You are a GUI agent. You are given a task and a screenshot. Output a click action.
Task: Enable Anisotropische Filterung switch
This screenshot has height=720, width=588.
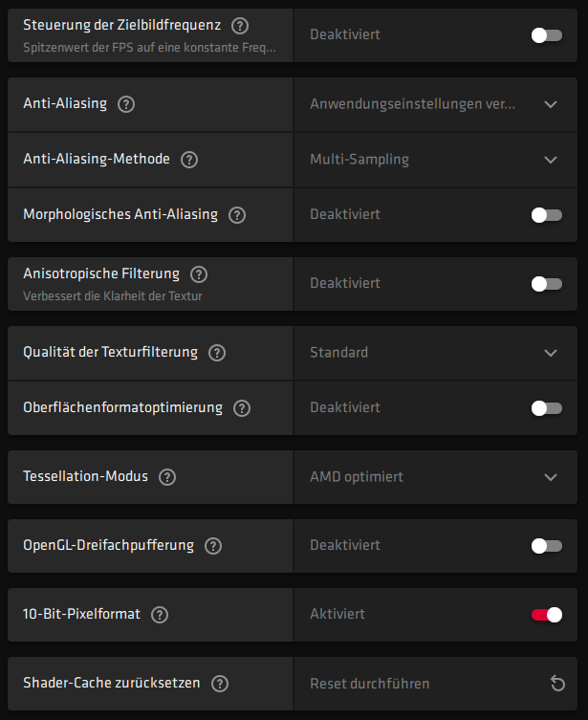tap(546, 284)
